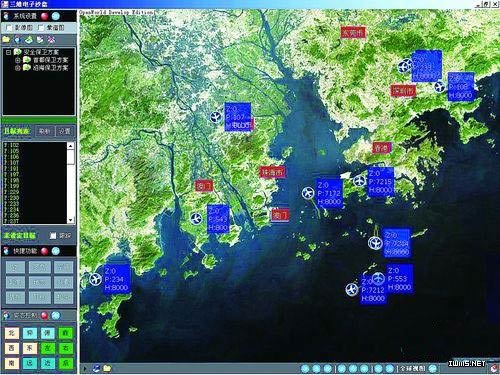Click the target list scrollbar down arrow

tap(70, 220)
